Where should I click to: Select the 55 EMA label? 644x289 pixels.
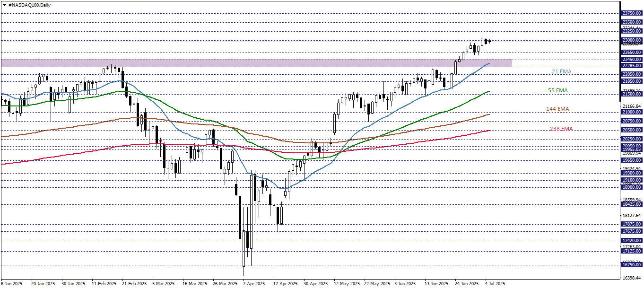click(558, 90)
